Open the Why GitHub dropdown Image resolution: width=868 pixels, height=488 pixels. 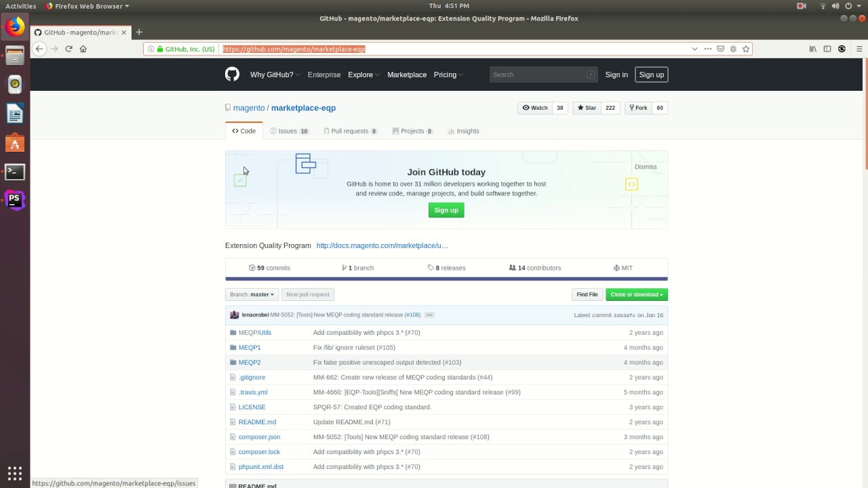(275, 75)
